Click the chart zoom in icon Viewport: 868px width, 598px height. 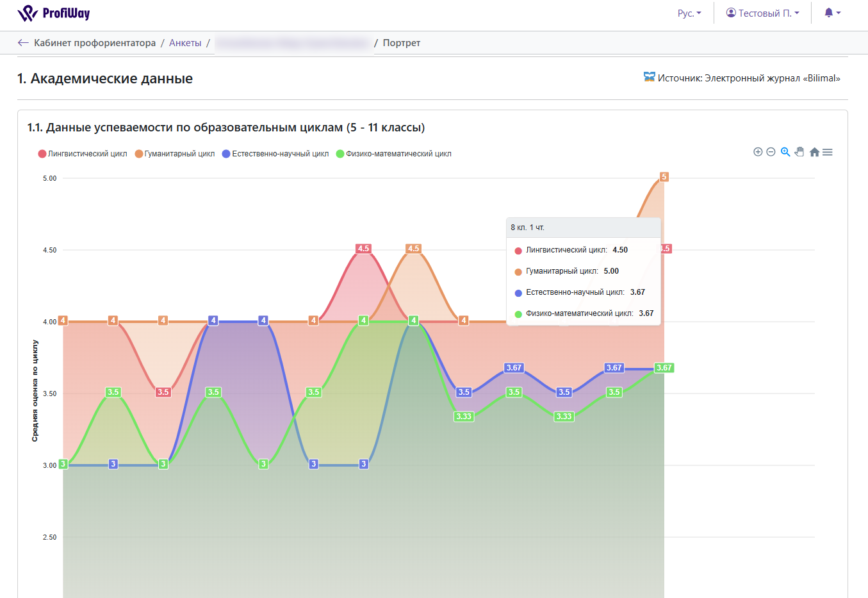tap(758, 152)
